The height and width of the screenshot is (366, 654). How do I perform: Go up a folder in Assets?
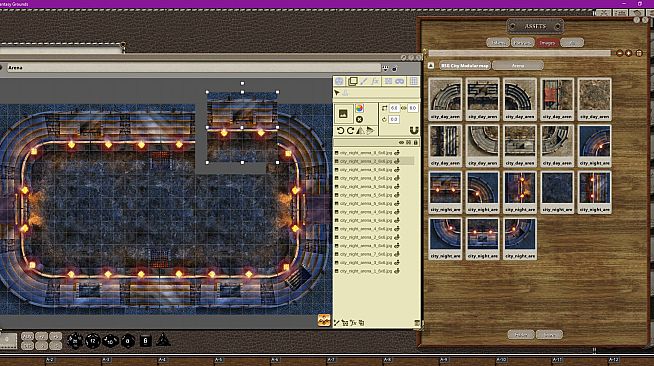click(431, 65)
